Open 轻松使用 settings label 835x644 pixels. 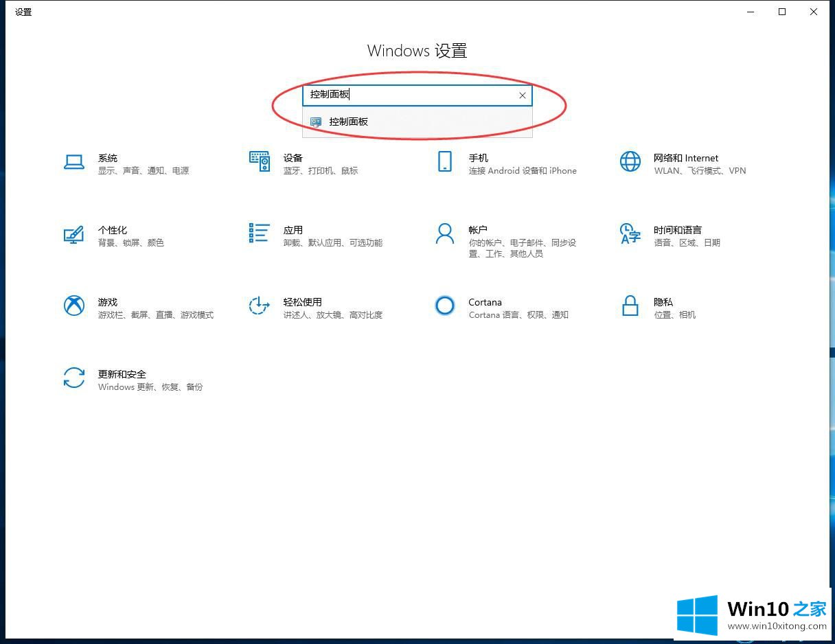[x=303, y=302]
